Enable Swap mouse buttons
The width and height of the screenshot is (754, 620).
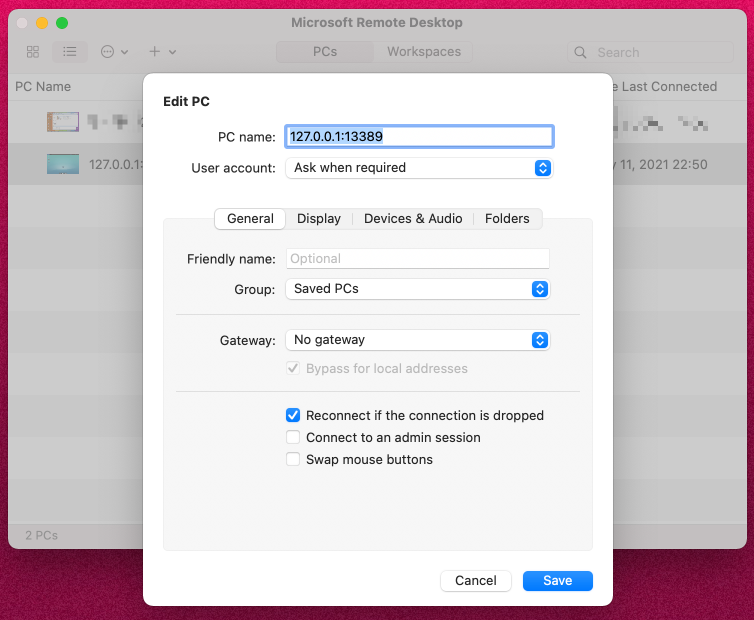[x=293, y=459]
